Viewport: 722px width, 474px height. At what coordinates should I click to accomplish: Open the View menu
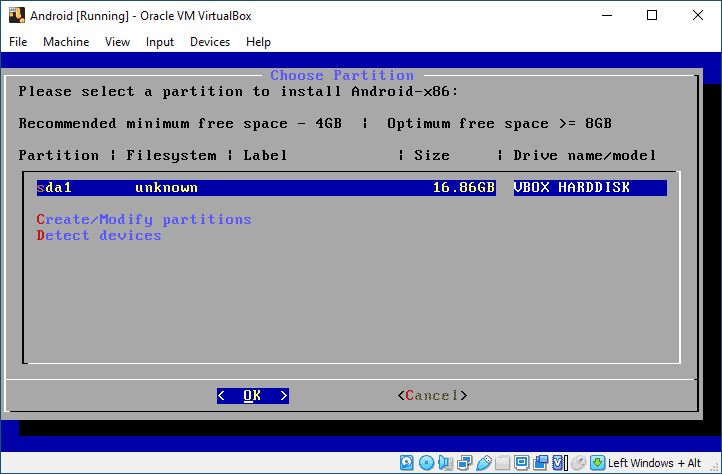click(117, 42)
